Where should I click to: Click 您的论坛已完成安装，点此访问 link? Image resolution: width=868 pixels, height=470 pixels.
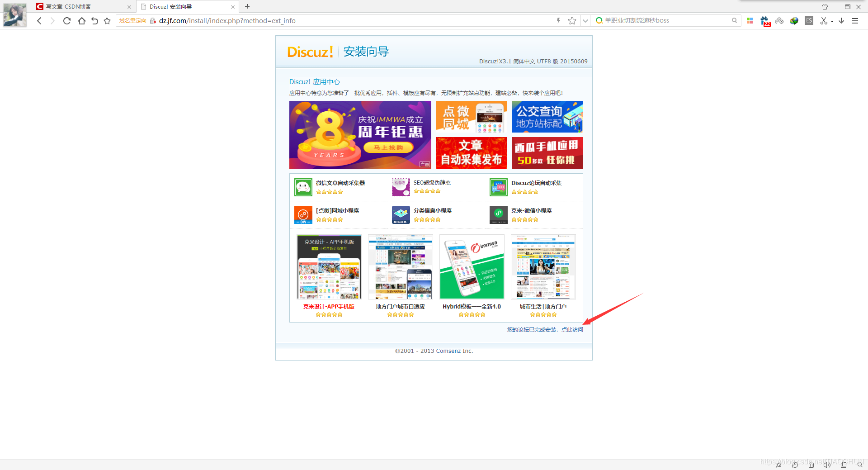545,330
